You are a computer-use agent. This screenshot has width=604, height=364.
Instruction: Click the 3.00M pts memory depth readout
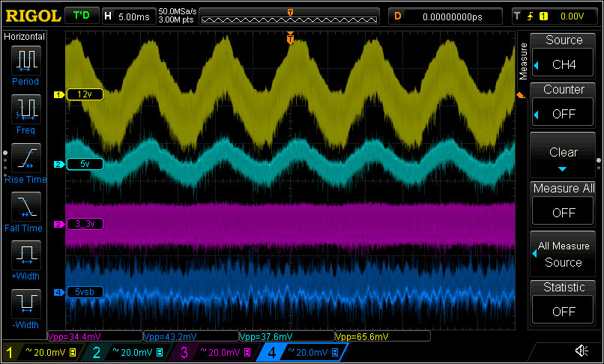click(177, 20)
